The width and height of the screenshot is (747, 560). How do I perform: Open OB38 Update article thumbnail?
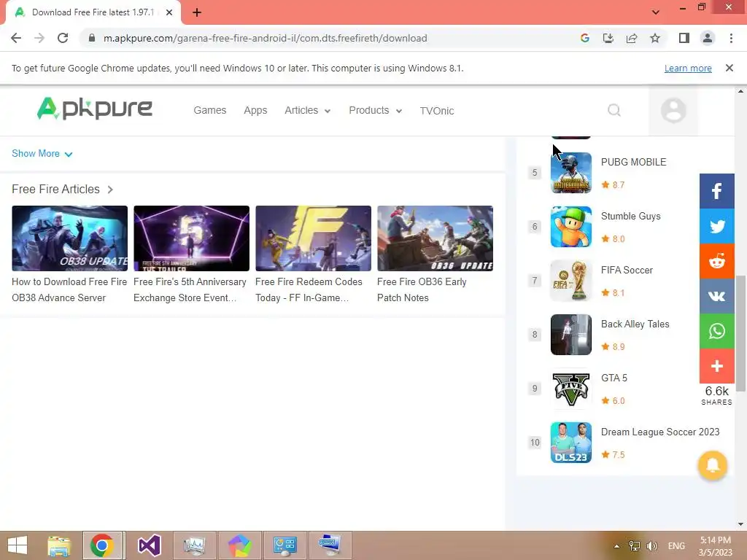pos(69,238)
